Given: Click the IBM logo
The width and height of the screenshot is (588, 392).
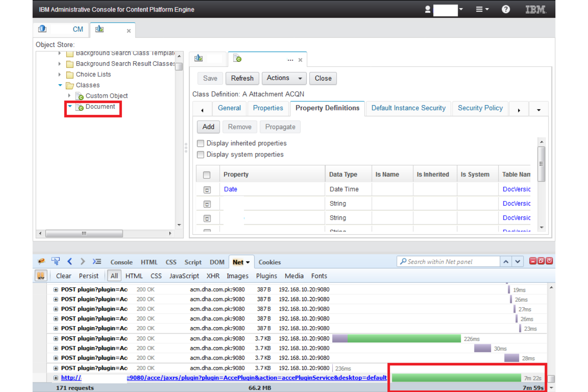Looking at the screenshot, I should [536, 9].
